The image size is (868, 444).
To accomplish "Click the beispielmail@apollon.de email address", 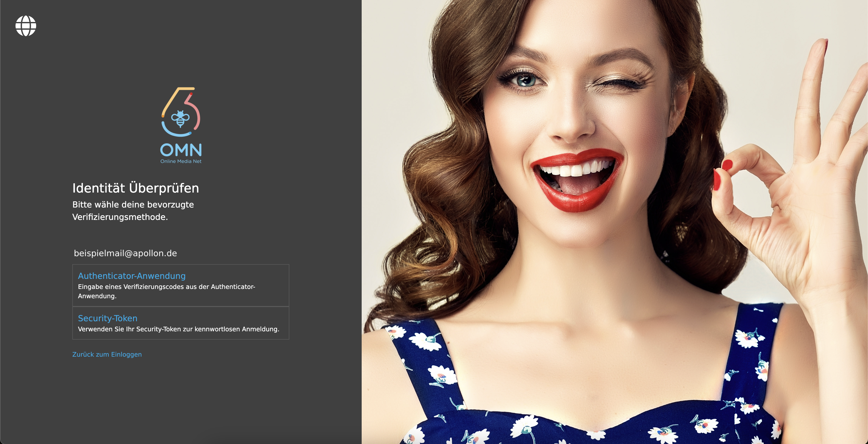I will (x=125, y=253).
